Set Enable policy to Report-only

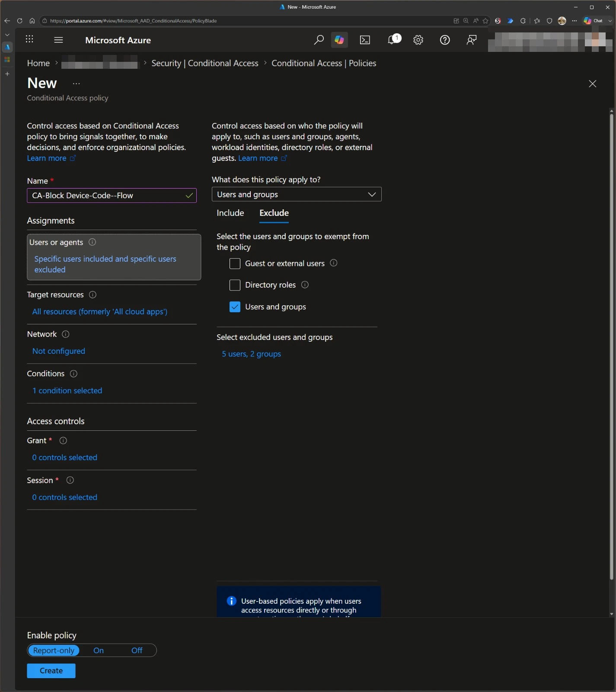pos(54,650)
